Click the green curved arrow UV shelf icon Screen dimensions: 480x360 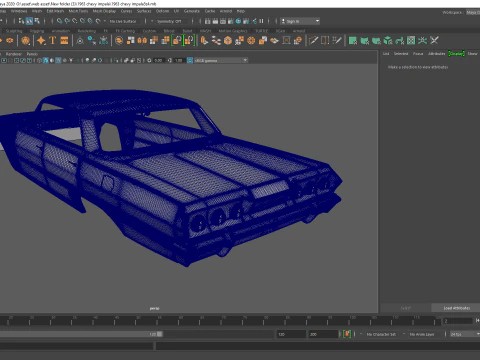(x=399, y=41)
